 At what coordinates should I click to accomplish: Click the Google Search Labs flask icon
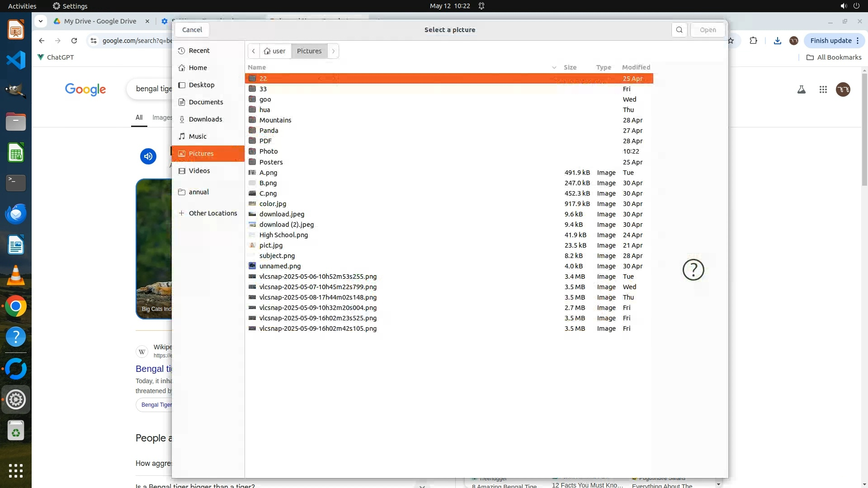tap(801, 89)
